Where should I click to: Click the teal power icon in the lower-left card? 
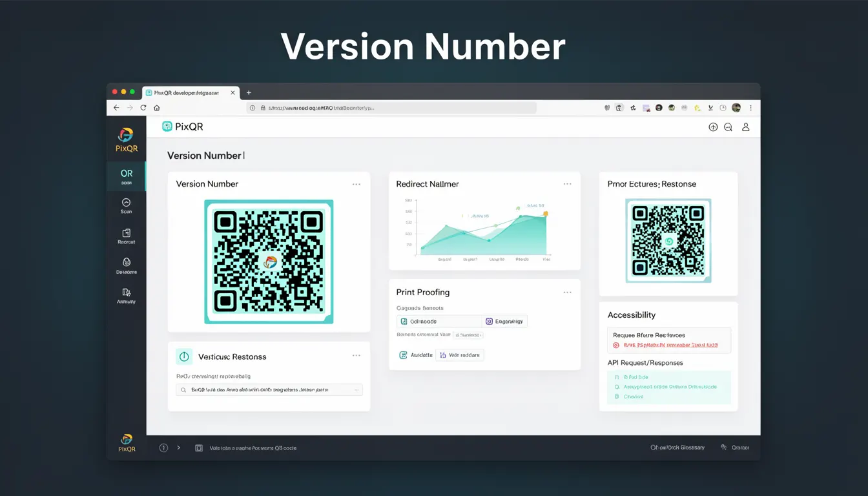[x=184, y=356]
